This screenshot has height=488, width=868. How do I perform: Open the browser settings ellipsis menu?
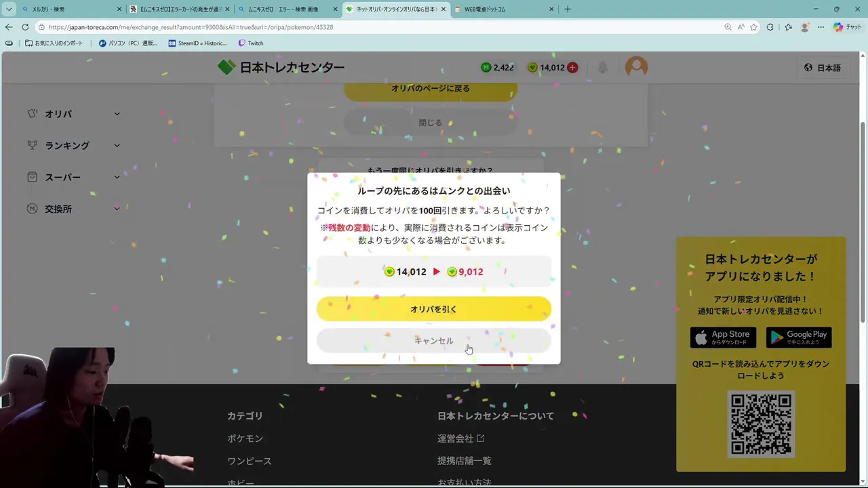pyautogui.click(x=821, y=27)
